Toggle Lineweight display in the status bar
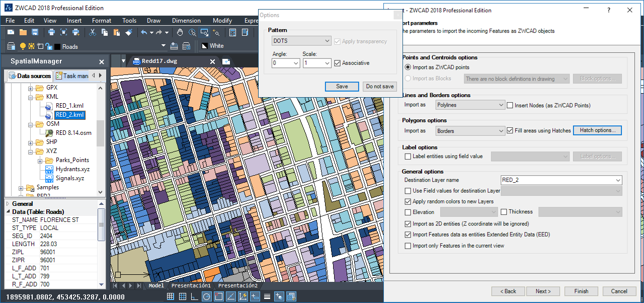Screen dimensions: 644x303 click(267, 297)
